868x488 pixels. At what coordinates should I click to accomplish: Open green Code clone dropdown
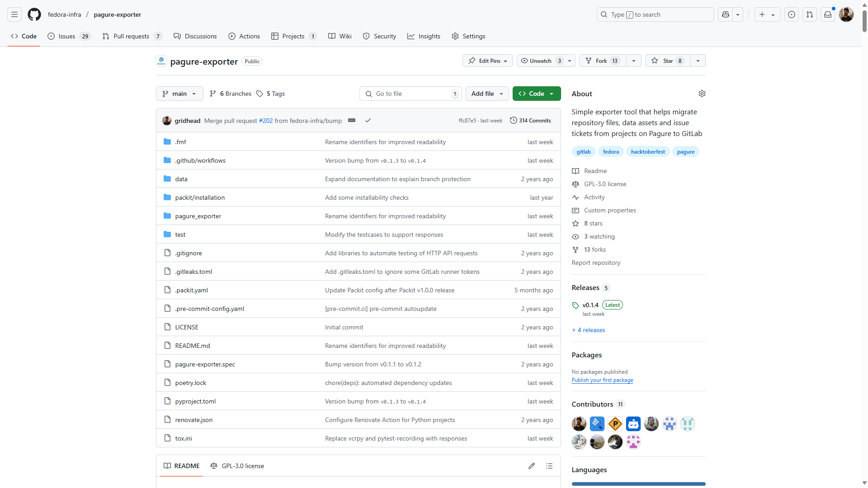[x=537, y=94]
